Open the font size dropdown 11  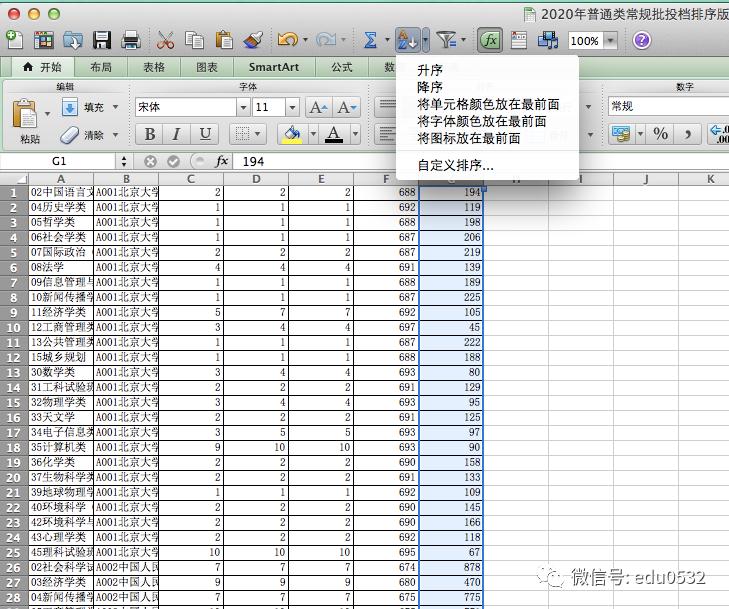point(292,107)
